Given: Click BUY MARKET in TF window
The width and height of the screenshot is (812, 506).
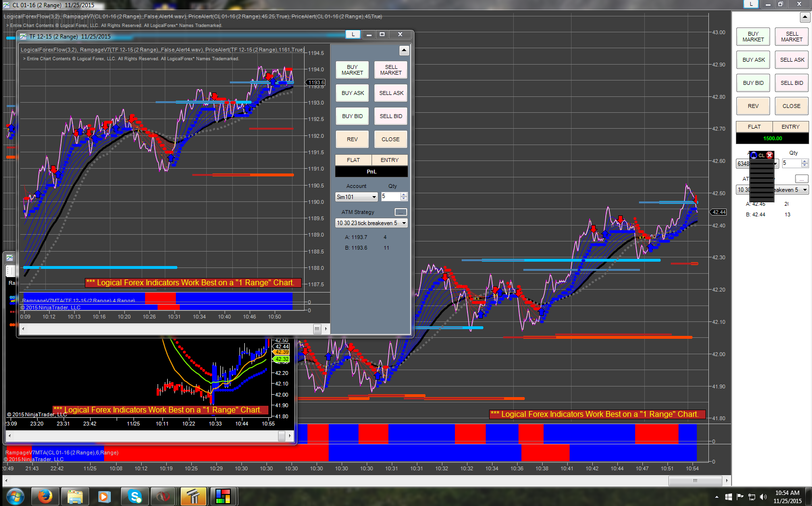Looking at the screenshot, I should point(352,70).
